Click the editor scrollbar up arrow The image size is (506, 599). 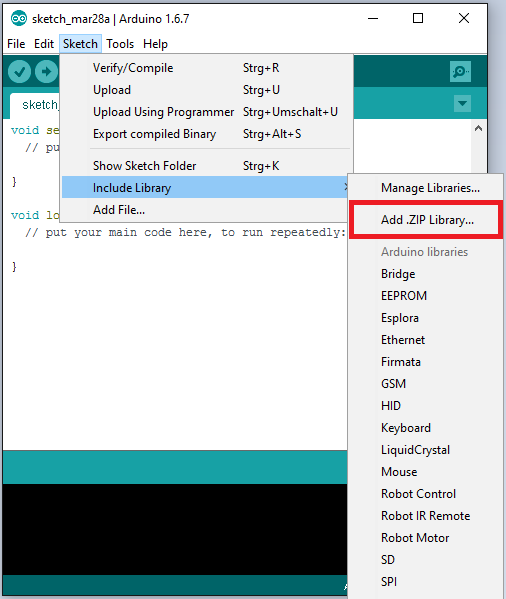tap(479, 128)
